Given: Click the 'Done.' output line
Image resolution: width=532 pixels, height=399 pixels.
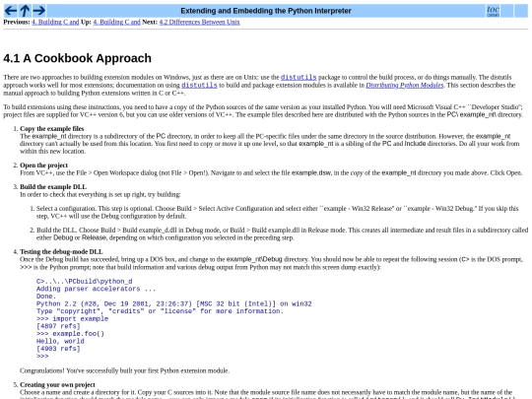Looking at the screenshot, I should 46,297.
